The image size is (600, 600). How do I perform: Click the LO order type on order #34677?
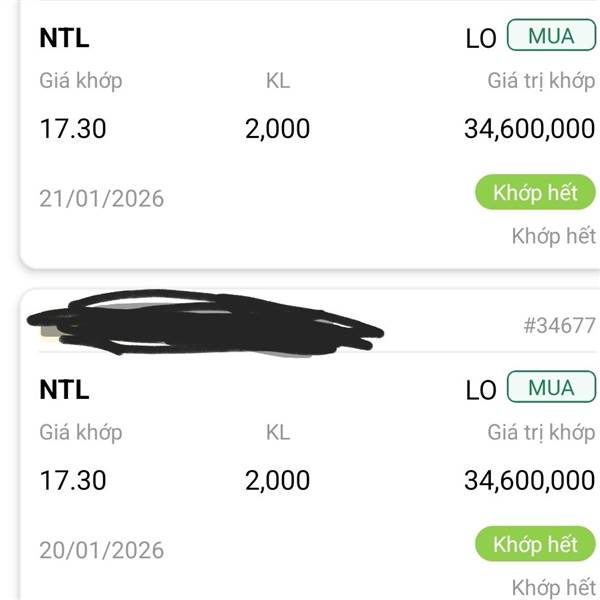point(481,390)
